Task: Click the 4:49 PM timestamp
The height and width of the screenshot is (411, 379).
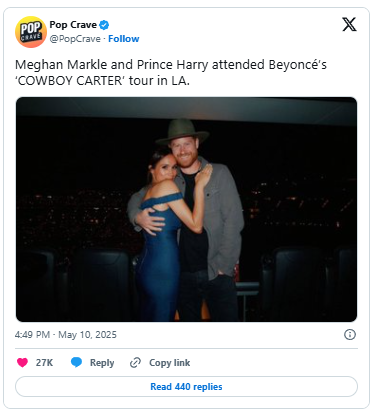Action: [x=32, y=335]
